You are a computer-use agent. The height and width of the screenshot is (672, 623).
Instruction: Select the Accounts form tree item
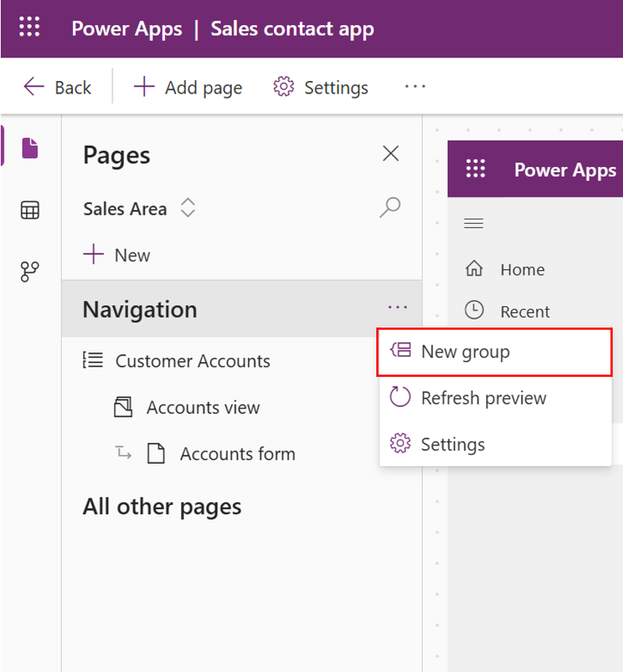(x=237, y=453)
